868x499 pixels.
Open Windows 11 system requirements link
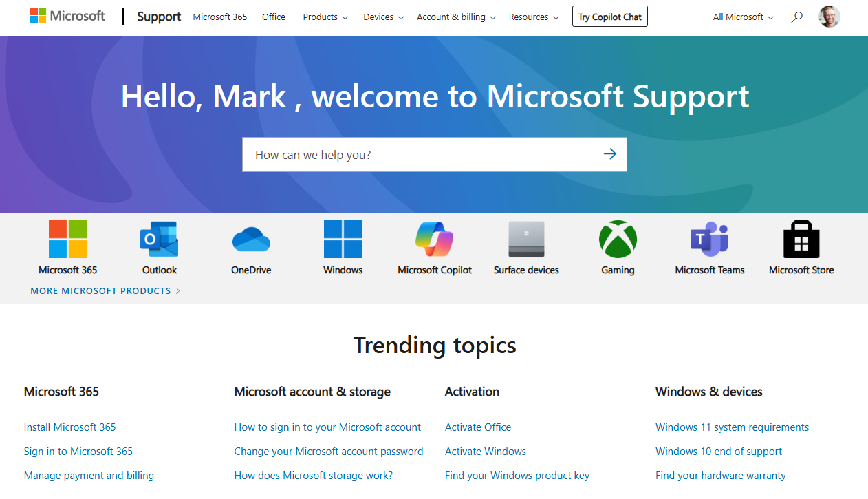pyautogui.click(x=733, y=427)
